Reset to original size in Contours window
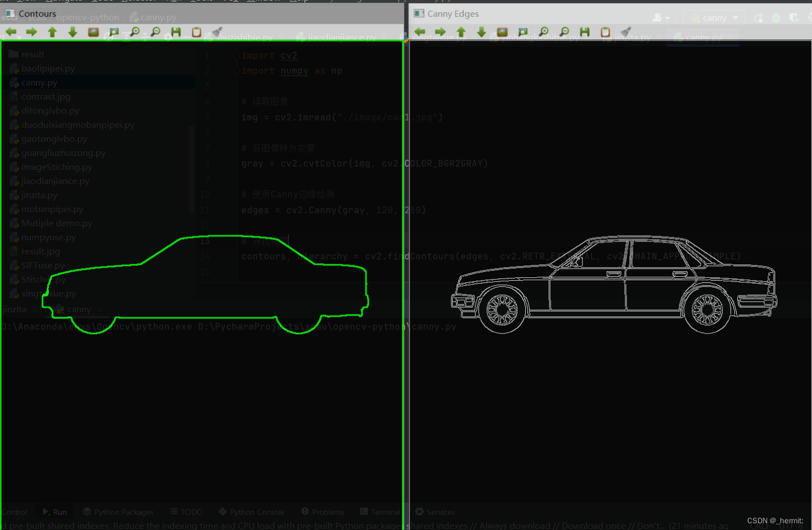The width and height of the screenshot is (812, 530). pyautogui.click(x=93, y=32)
